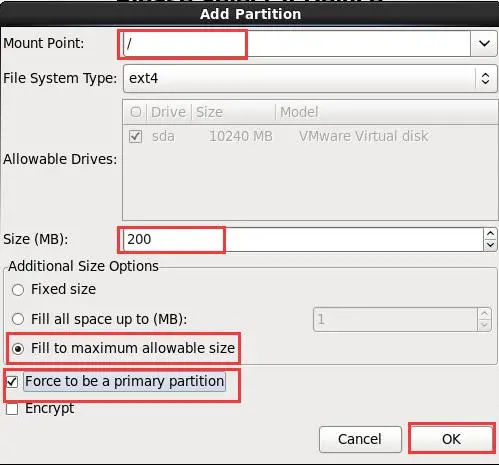Select the Fixed size radio button
This screenshot has height=465, width=499.
point(18,290)
